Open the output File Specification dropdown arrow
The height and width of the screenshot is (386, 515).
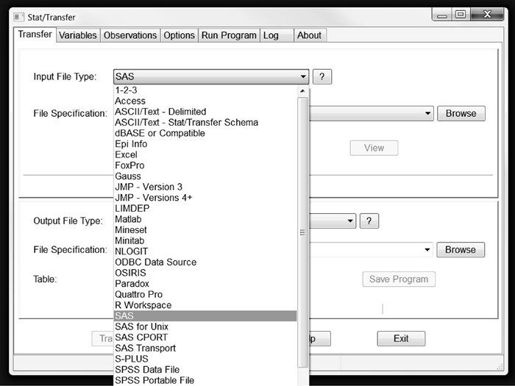coord(427,250)
